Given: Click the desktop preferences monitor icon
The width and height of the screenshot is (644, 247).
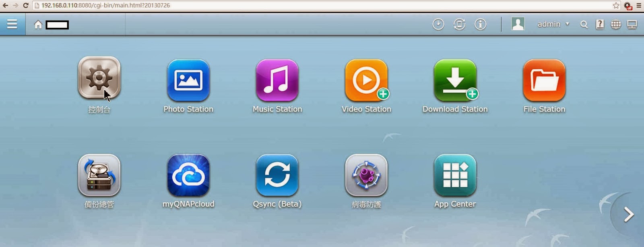Looking at the screenshot, I should coord(632,25).
